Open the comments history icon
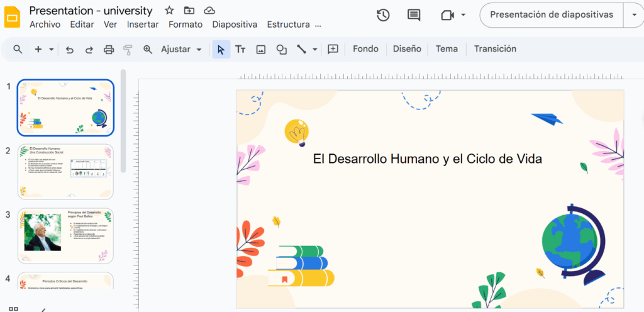Image resolution: width=644 pixels, height=312 pixels. pos(414,15)
